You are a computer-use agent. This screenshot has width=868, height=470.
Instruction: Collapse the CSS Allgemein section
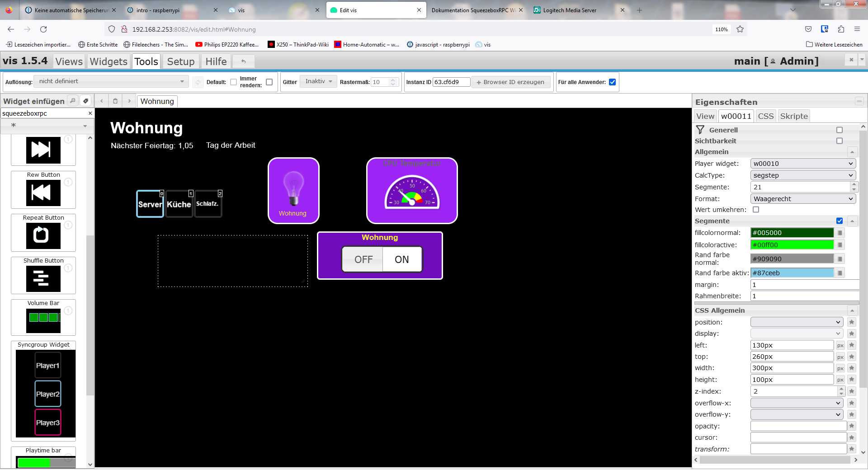[852, 310]
